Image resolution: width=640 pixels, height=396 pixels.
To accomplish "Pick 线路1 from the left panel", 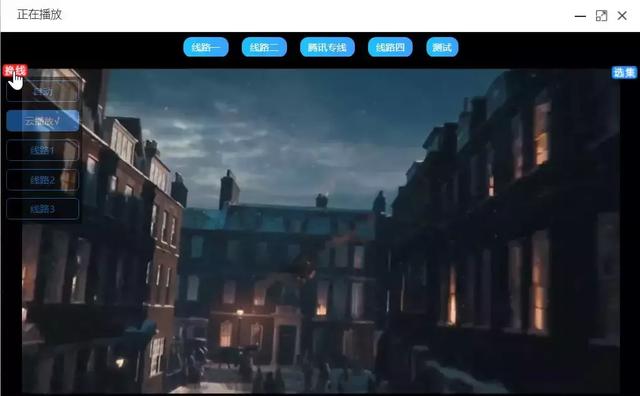I will (43, 150).
